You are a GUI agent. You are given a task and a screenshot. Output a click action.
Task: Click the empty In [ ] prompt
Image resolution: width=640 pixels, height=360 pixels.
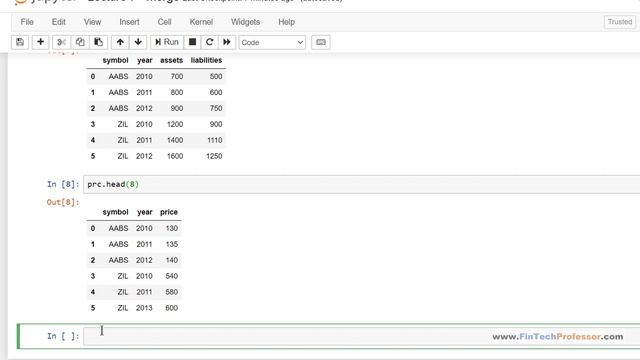coord(62,336)
